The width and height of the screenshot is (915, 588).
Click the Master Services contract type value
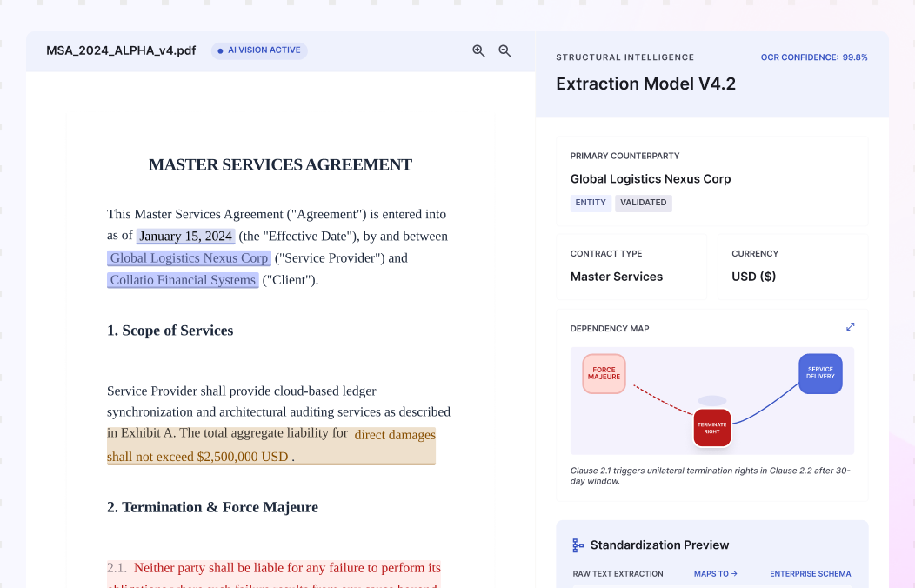pos(616,277)
